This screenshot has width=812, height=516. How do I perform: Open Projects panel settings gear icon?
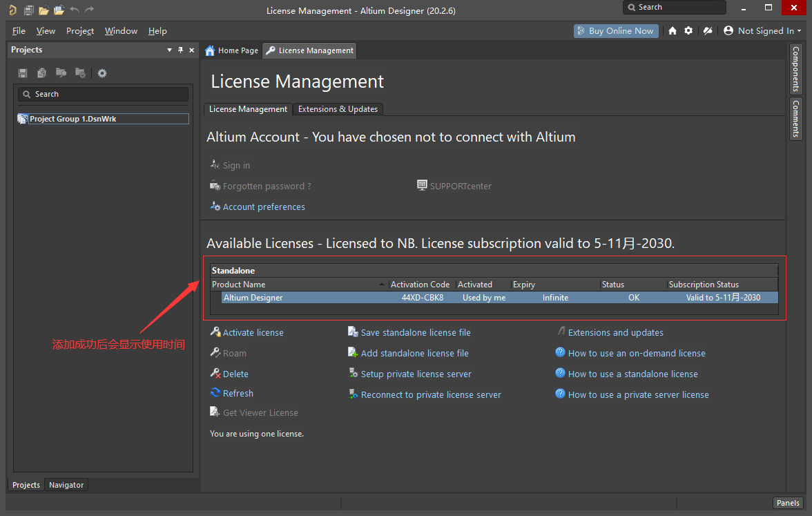pos(102,73)
